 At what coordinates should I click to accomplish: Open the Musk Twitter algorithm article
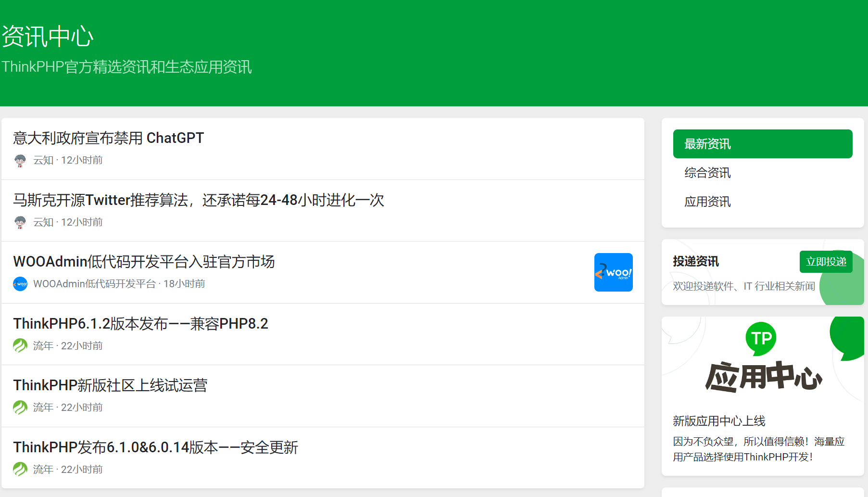(199, 200)
